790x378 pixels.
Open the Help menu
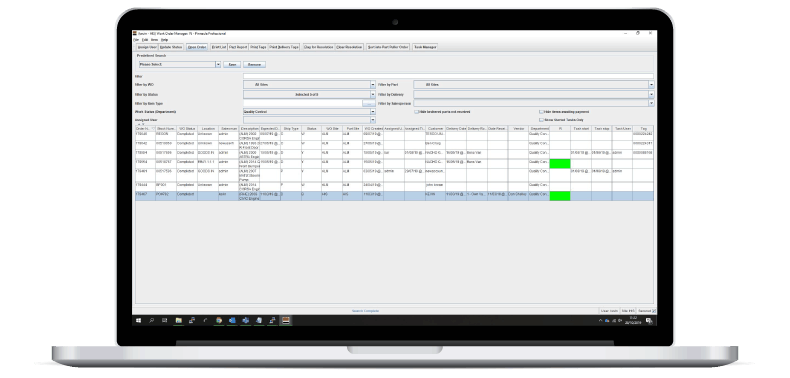164,39
